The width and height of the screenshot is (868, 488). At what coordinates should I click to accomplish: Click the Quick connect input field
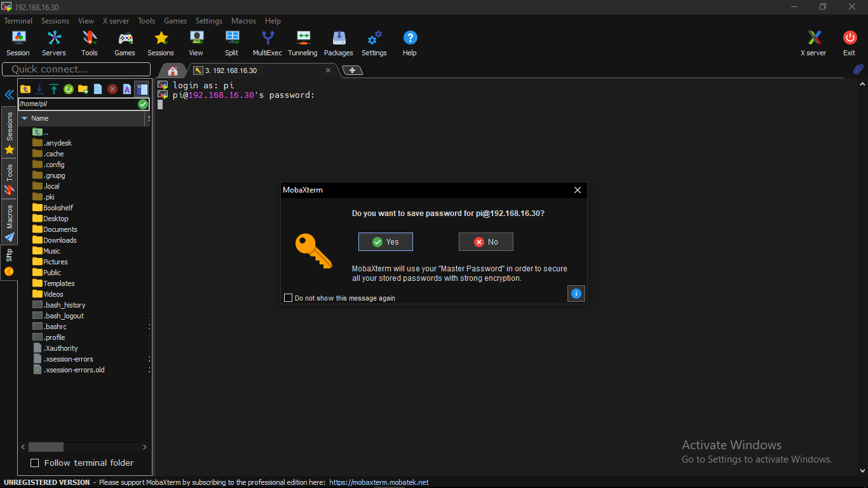click(x=76, y=69)
